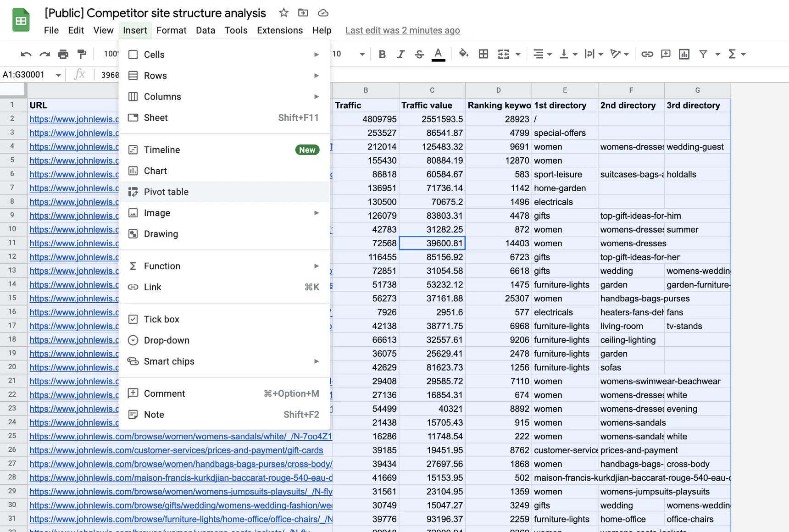Choose Timeline menu entry
The image size is (789, 532).
pos(224,150)
